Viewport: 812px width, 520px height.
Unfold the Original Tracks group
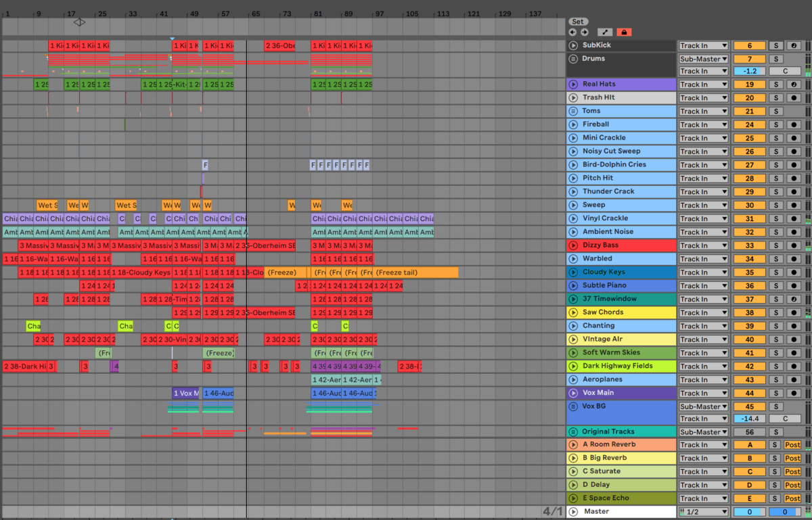click(x=573, y=431)
